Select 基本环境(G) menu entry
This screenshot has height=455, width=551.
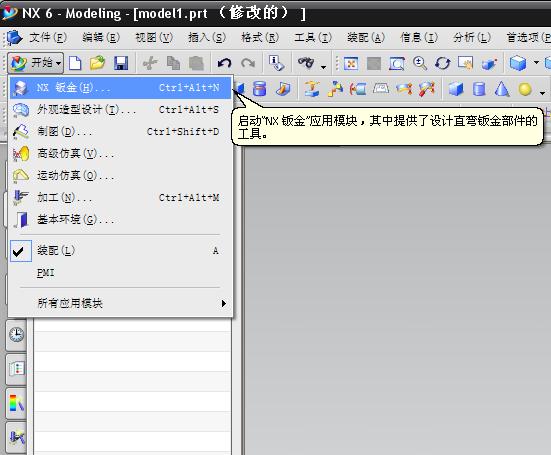point(120,220)
